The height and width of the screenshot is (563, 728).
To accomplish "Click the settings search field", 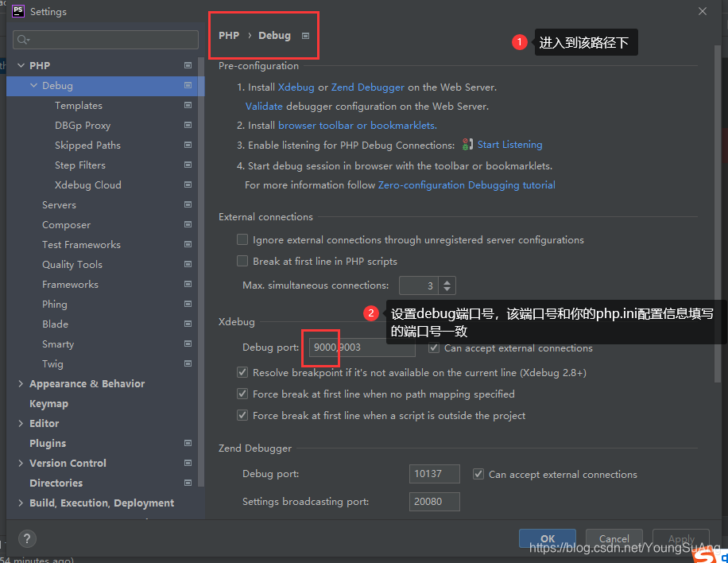I will pos(106,40).
